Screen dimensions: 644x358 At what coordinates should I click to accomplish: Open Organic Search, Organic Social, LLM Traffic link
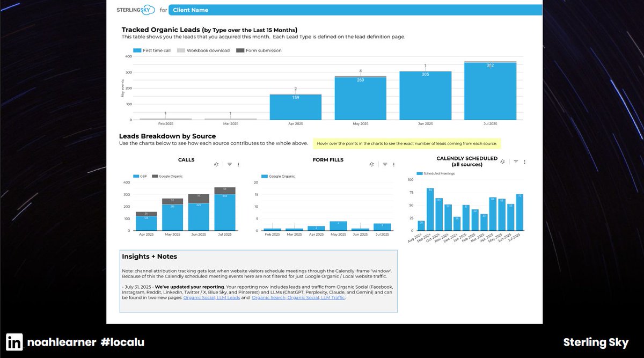point(298,297)
